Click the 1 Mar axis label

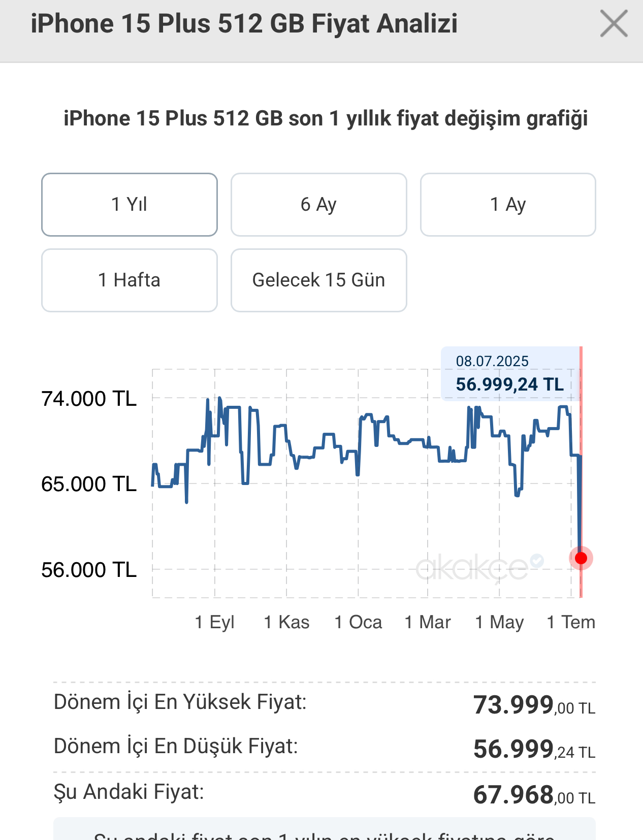click(x=428, y=622)
